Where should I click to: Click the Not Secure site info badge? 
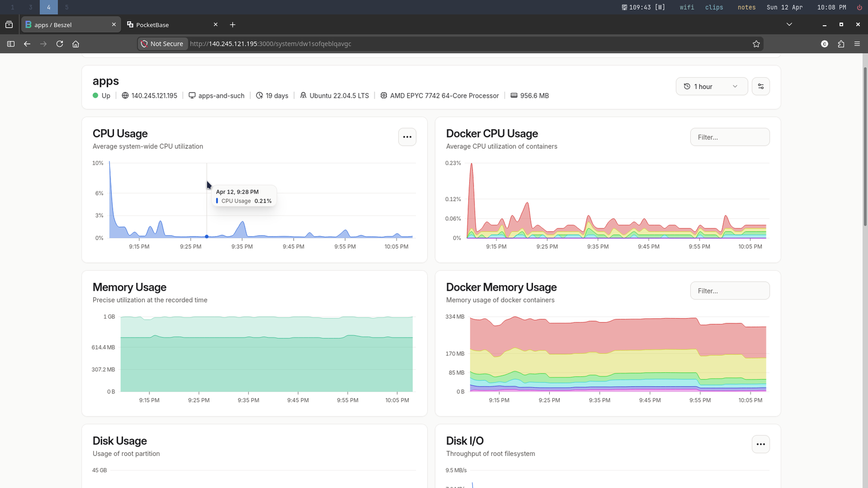tap(162, 44)
